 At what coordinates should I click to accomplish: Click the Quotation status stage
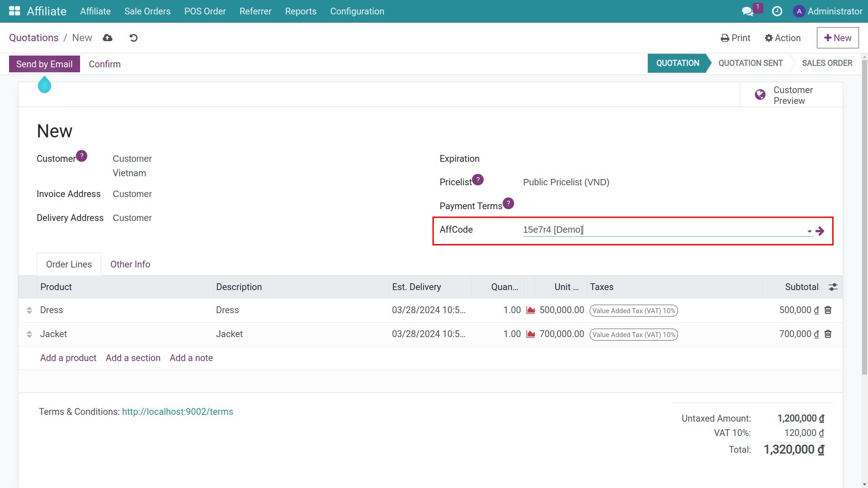[677, 63]
